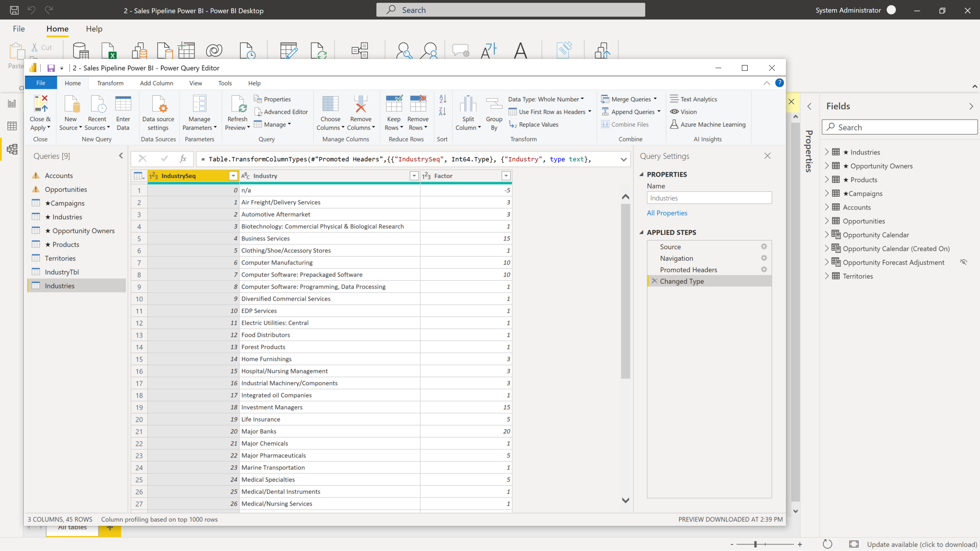980x551 pixels.
Task: Open the Industry column filter dropdown
Action: (x=414, y=176)
